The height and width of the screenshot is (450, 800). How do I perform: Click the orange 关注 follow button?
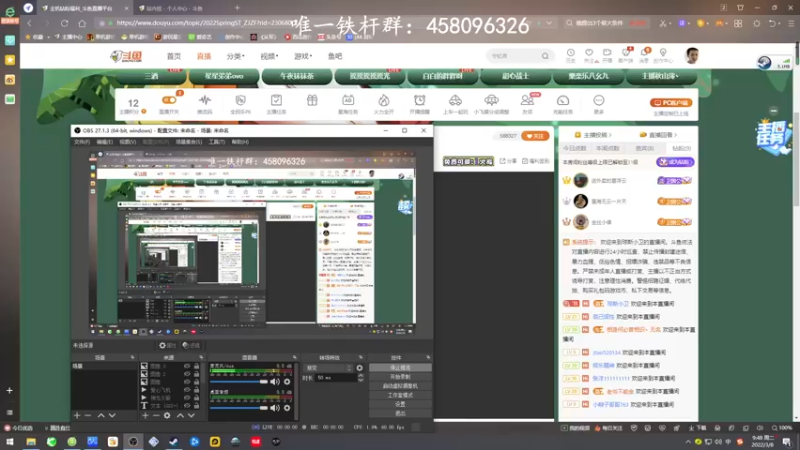click(535, 136)
